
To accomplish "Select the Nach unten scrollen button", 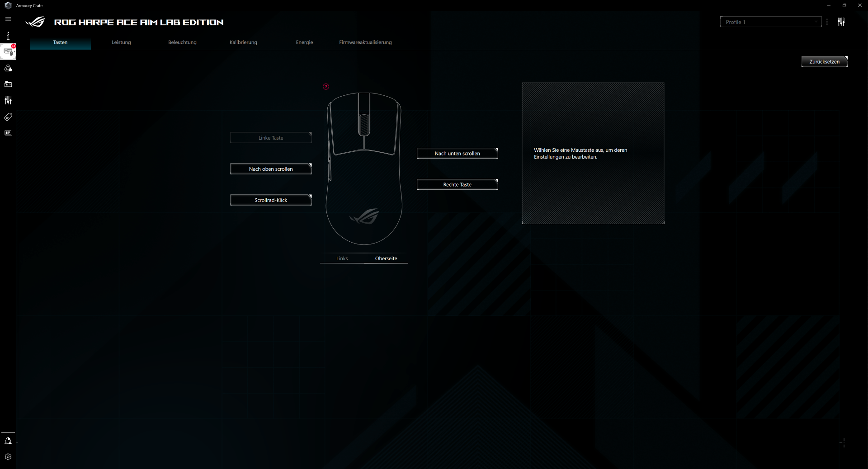I will point(457,154).
